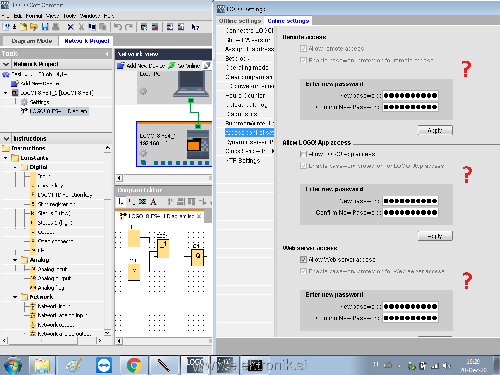This screenshot has width=500, height=375.
Task: Click Add New Device in Network view toolbar
Action: pos(141,66)
